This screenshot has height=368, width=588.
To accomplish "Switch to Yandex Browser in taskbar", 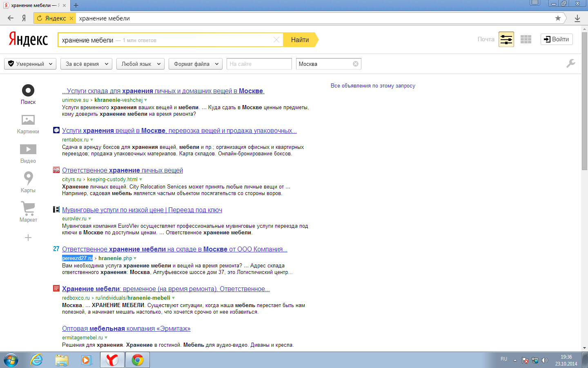I will point(112,360).
